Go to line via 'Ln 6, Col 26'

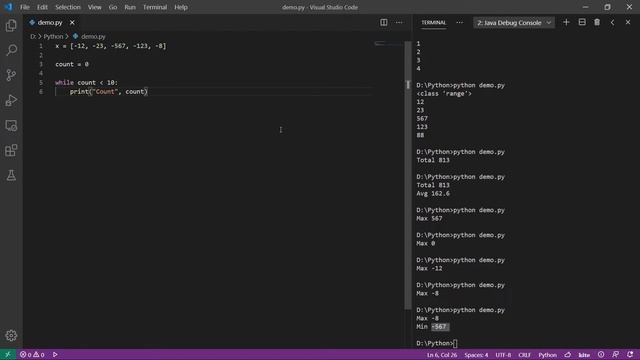pyautogui.click(x=442, y=355)
